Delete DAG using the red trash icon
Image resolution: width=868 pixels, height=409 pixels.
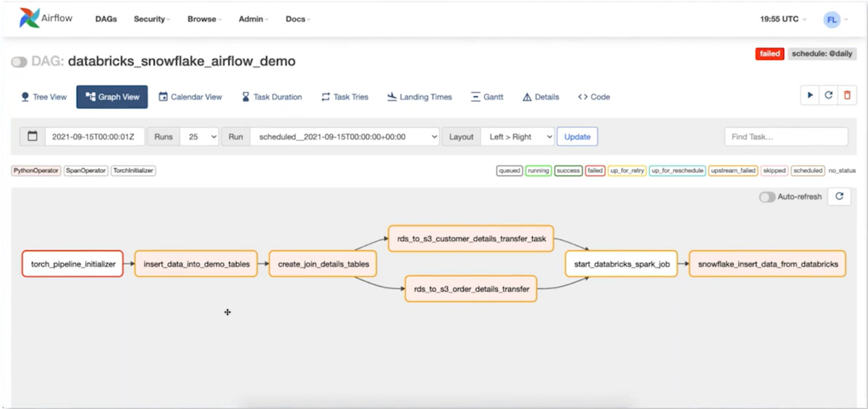[x=847, y=96]
